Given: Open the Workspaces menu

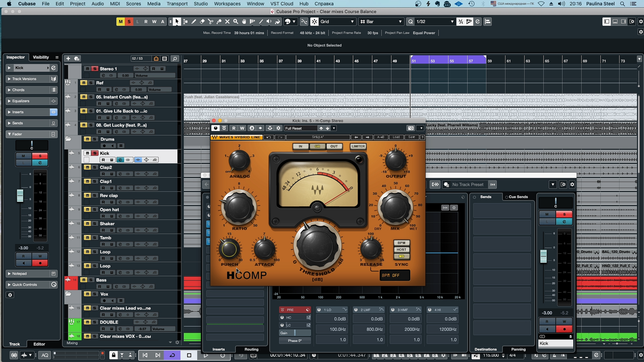Looking at the screenshot, I should pos(227,4).
